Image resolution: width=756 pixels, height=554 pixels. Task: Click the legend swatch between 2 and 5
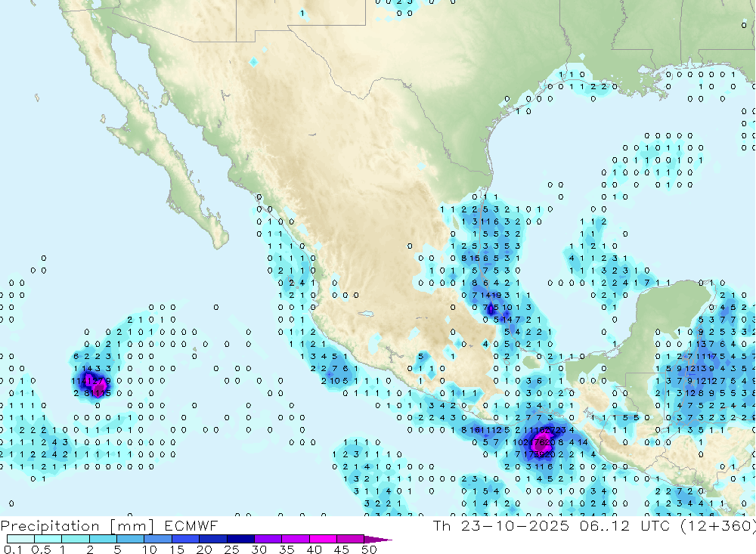103,539
